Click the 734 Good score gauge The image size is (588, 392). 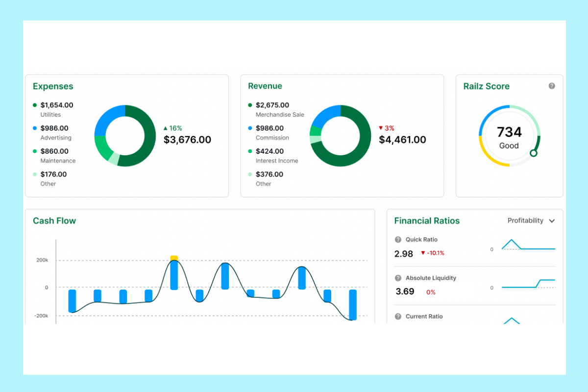tap(509, 136)
